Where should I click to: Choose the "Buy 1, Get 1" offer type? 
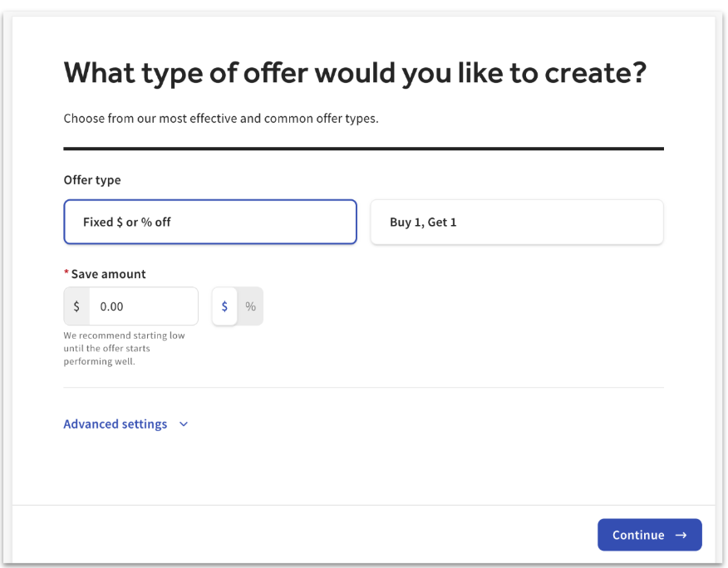[x=516, y=222]
